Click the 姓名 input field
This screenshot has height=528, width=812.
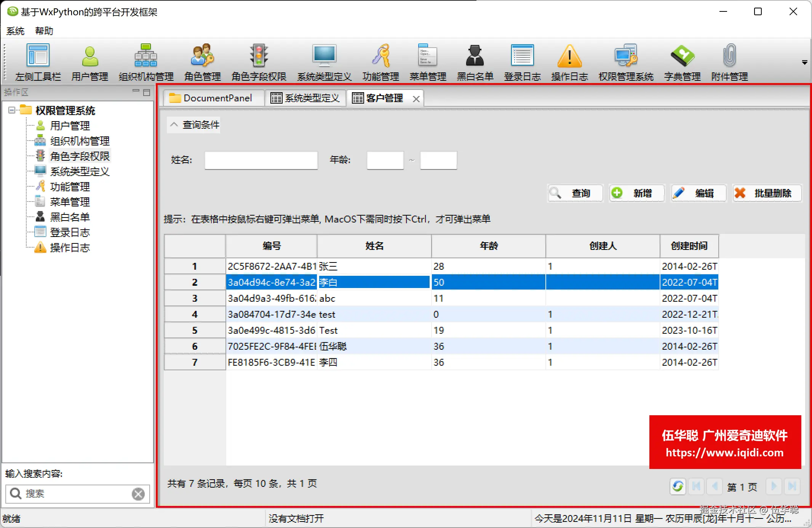(x=261, y=160)
